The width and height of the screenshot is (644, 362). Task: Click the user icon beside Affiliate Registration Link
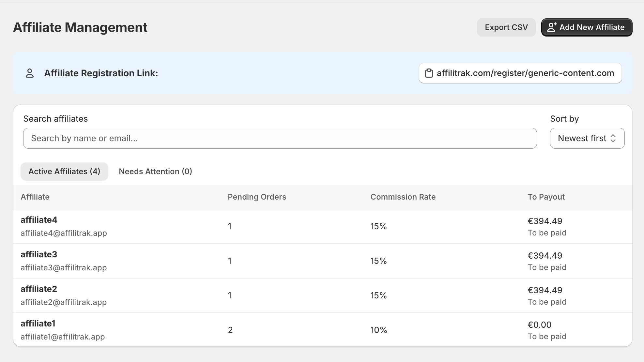click(x=30, y=73)
